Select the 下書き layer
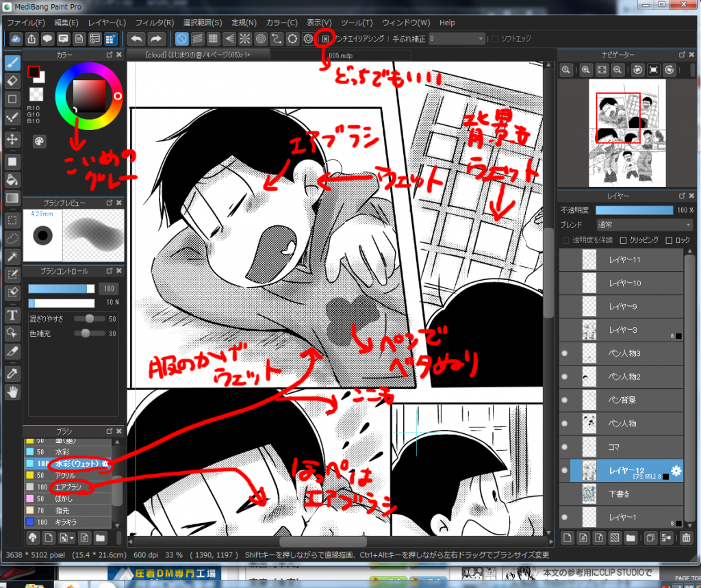The height and width of the screenshot is (588, 701). tap(621, 494)
